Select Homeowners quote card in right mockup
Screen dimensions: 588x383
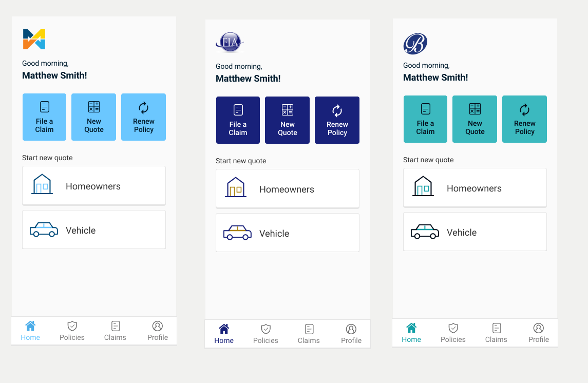click(475, 187)
